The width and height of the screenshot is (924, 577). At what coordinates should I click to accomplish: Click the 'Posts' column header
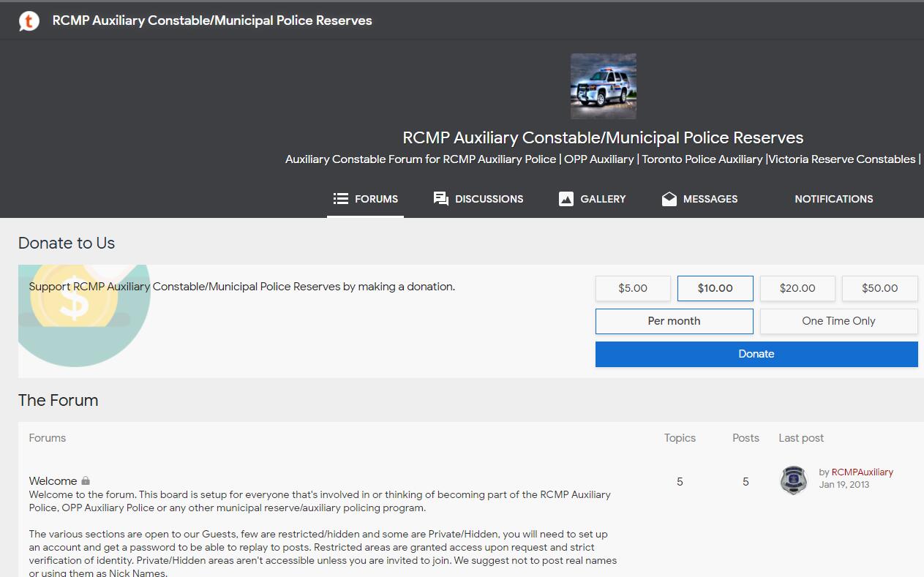(x=745, y=438)
